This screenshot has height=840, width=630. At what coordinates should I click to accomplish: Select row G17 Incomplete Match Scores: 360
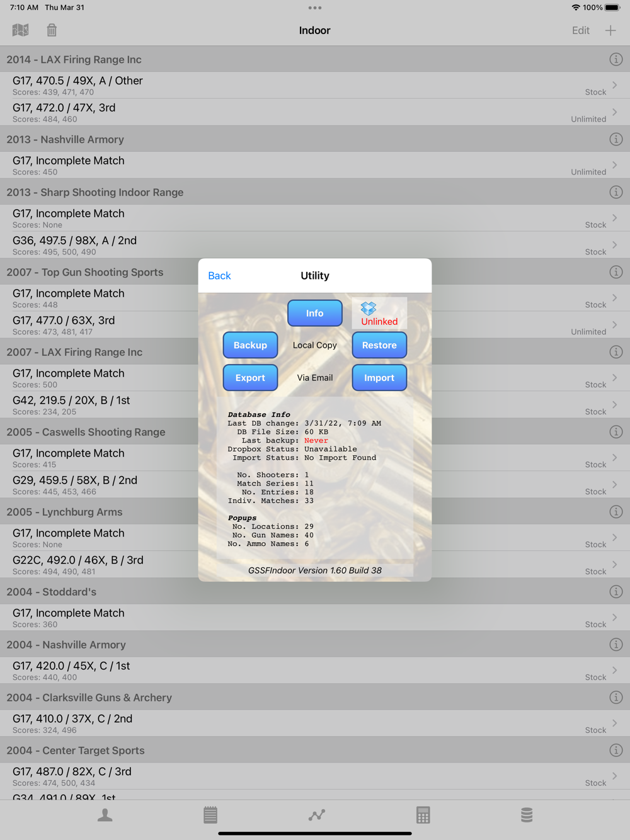click(315, 618)
